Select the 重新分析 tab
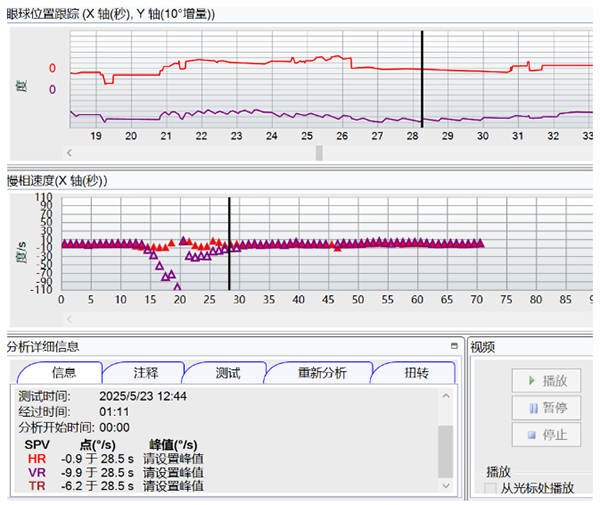 (322, 373)
